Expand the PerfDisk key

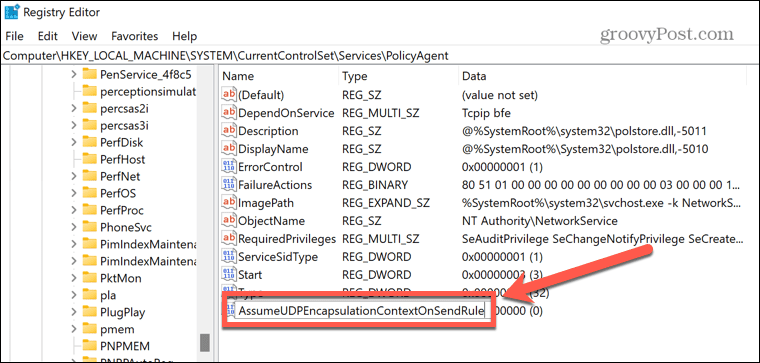click(x=74, y=142)
